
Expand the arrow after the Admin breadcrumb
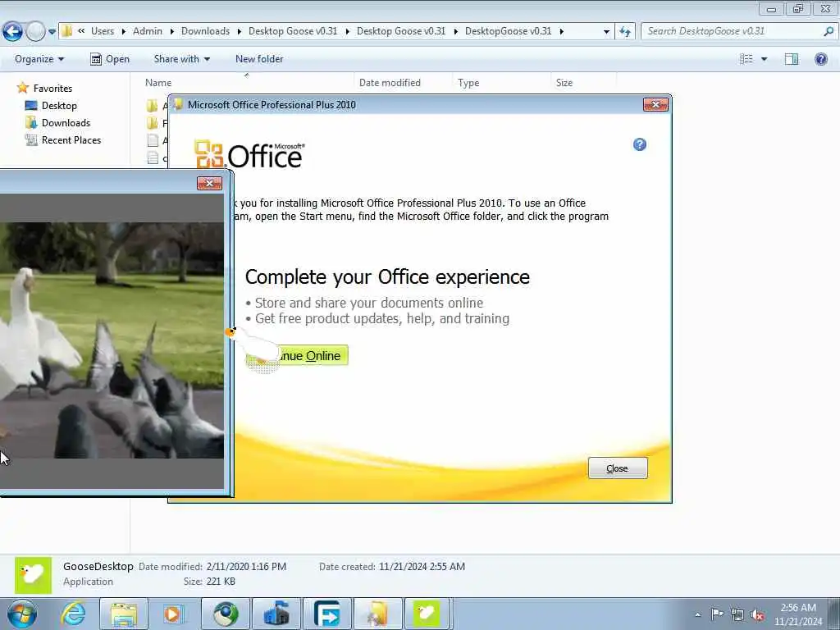coord(171,32)
